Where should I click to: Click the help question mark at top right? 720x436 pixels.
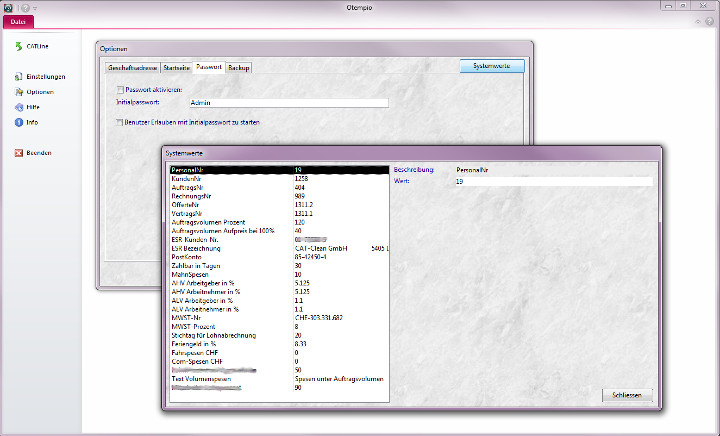tap(710, 20)
